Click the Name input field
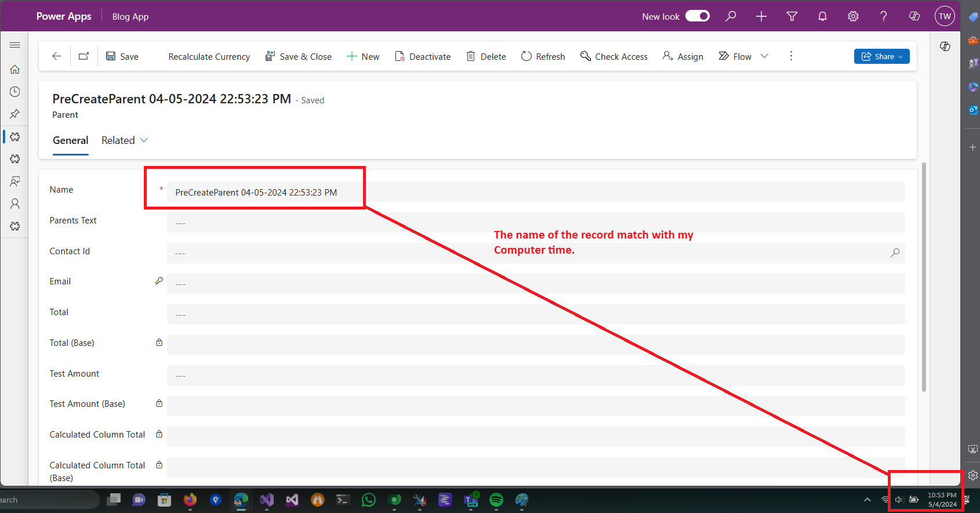 click(x=535, y=192)
